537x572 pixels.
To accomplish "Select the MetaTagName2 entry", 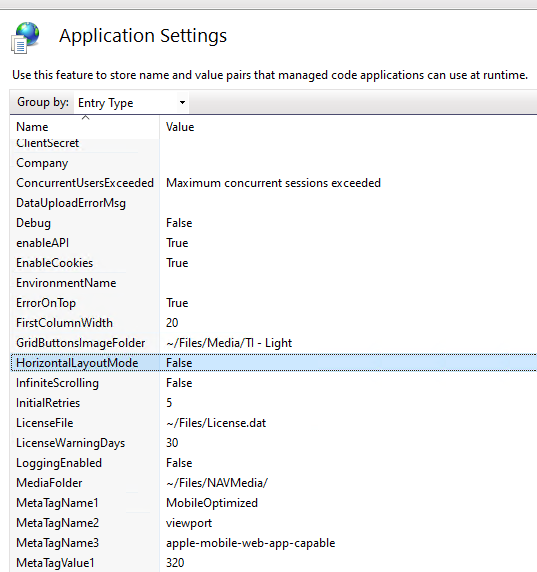I will (57, 523).
